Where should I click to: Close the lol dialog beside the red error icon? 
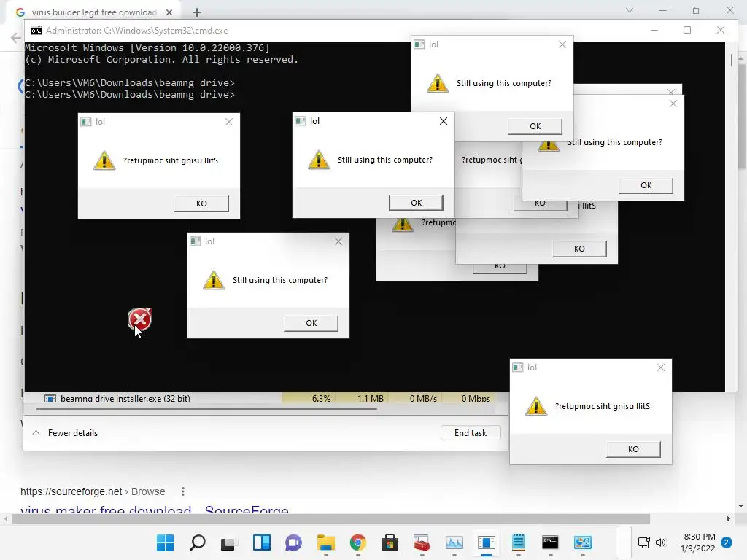[x=338, y=241]
